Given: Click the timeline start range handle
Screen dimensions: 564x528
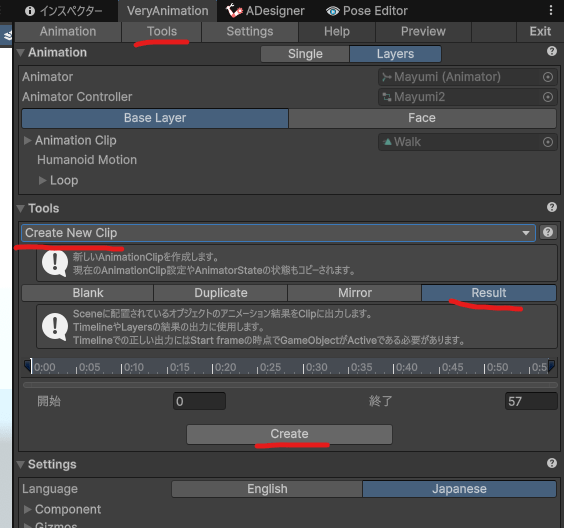Looking at the screenshot, I should 27,366.
